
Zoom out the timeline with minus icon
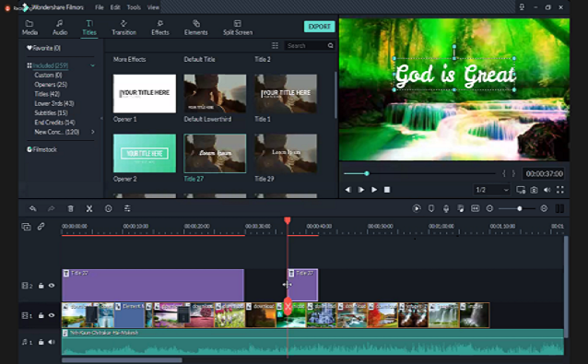click(x=489, y=208)
